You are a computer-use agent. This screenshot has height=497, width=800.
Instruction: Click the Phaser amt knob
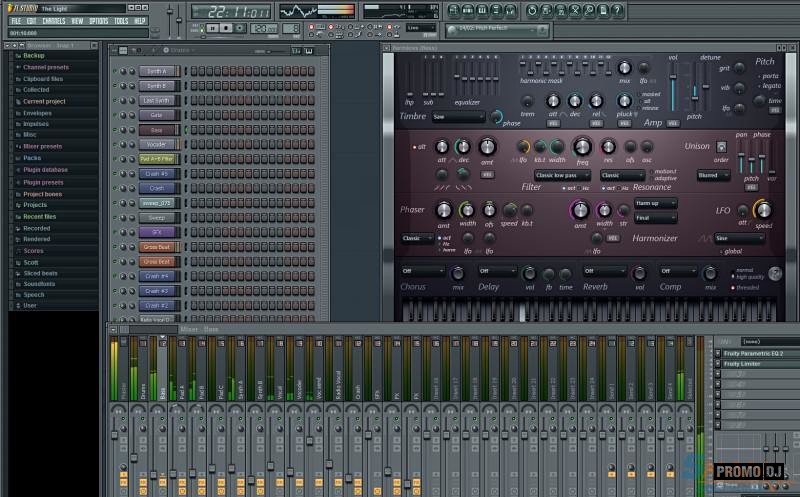click(x=443, y=210)
